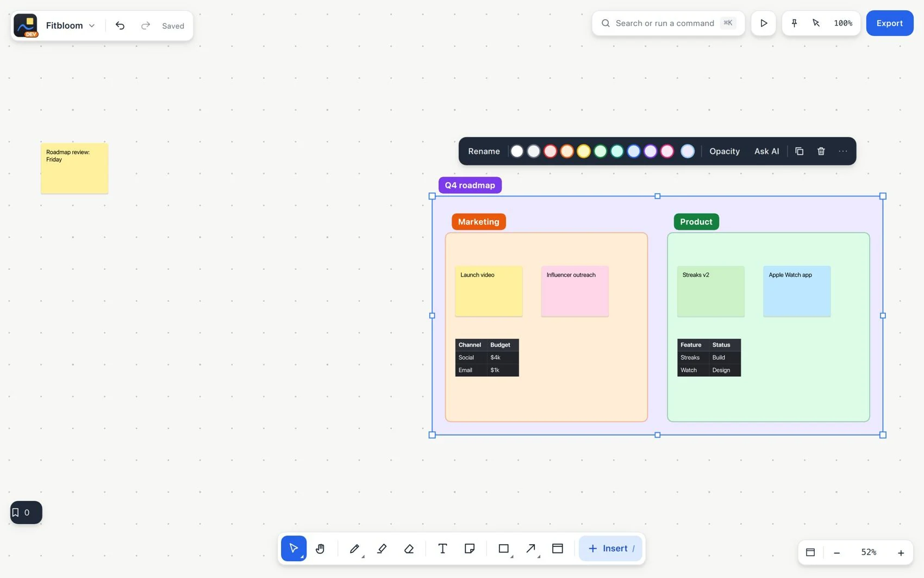924x578 pixels.
Task: Apply the blue color swatch
Action: pos(634,151)
